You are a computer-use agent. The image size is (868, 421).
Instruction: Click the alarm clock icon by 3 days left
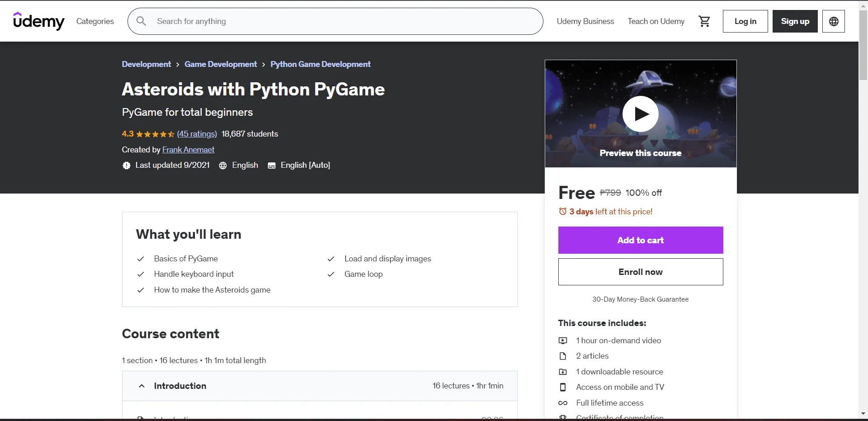pyautogui.click(x=563, y=211)
